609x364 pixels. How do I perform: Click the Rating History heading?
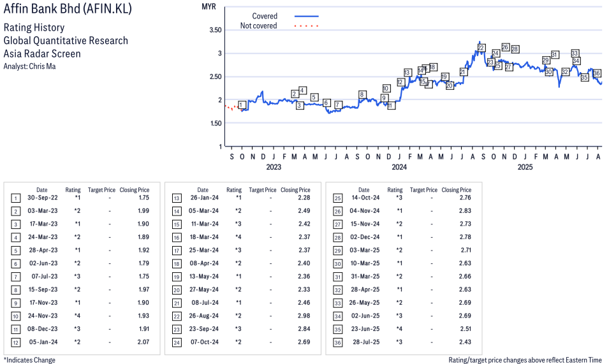tap(34, 27)
